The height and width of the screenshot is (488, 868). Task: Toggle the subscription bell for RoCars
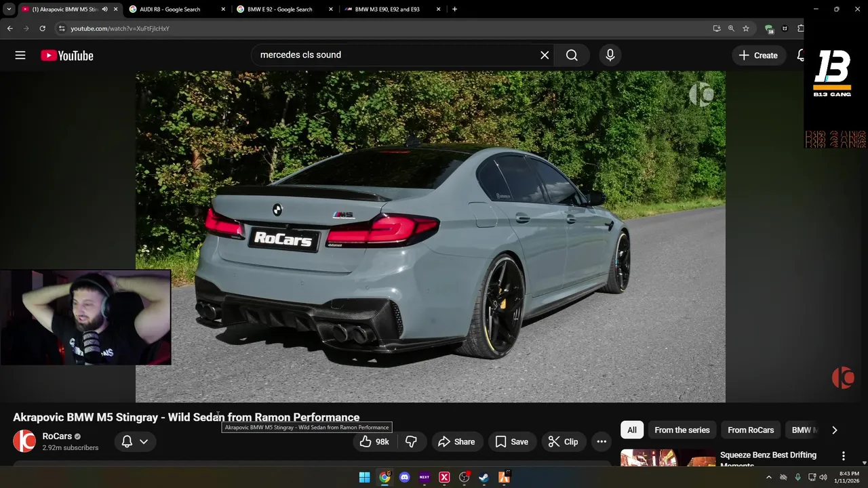(x=127, y=441)
